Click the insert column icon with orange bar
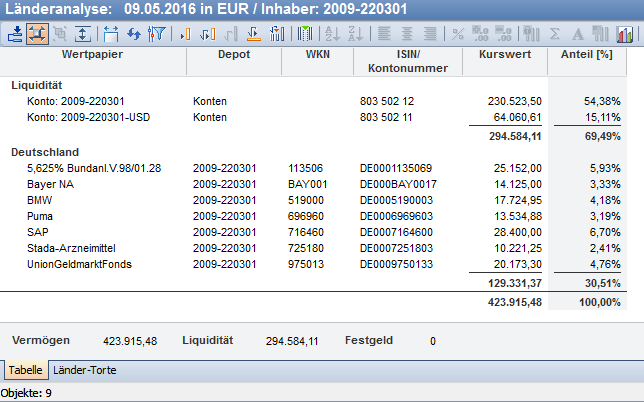This screenshot has width=644, height=402. (x=185, y=33)
